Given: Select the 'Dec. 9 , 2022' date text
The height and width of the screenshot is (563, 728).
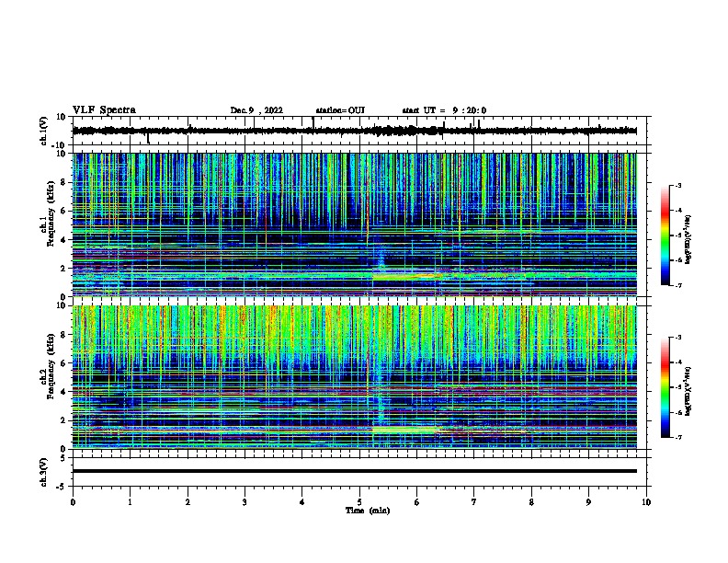Looking at the screenshot, I should tap(256, 110).
